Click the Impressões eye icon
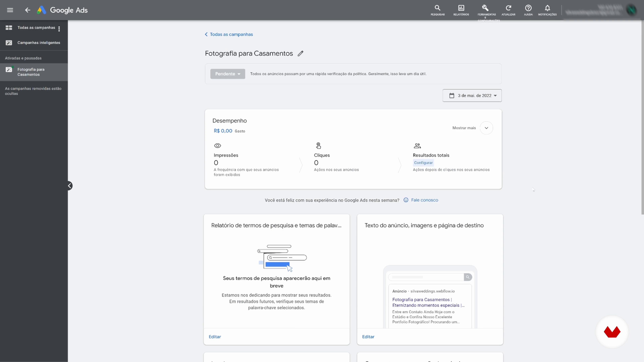 [x=218, y=145]
